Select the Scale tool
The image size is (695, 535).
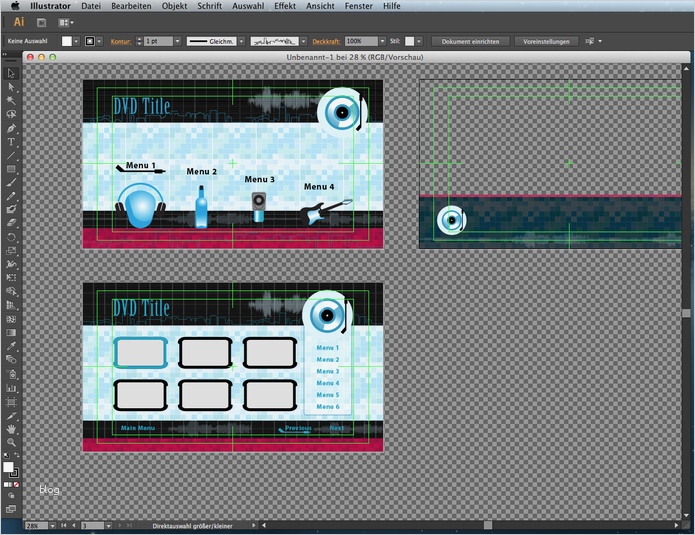click(11, 250)
